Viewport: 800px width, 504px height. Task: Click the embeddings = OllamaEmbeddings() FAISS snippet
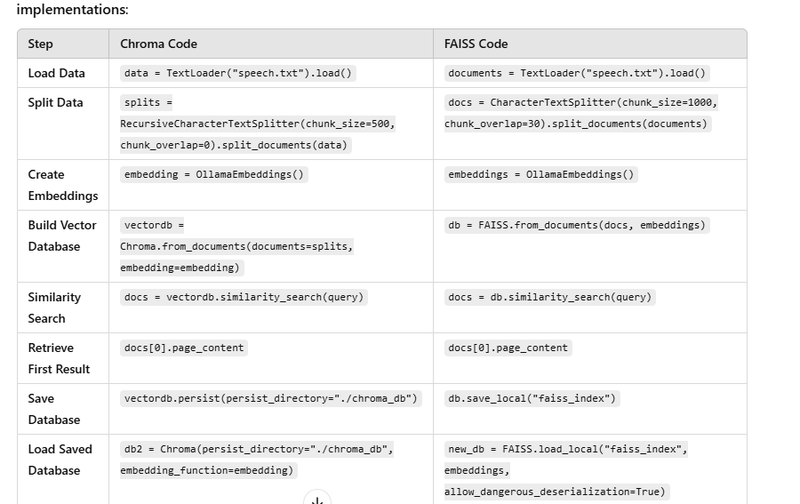[x=541, y=174]
